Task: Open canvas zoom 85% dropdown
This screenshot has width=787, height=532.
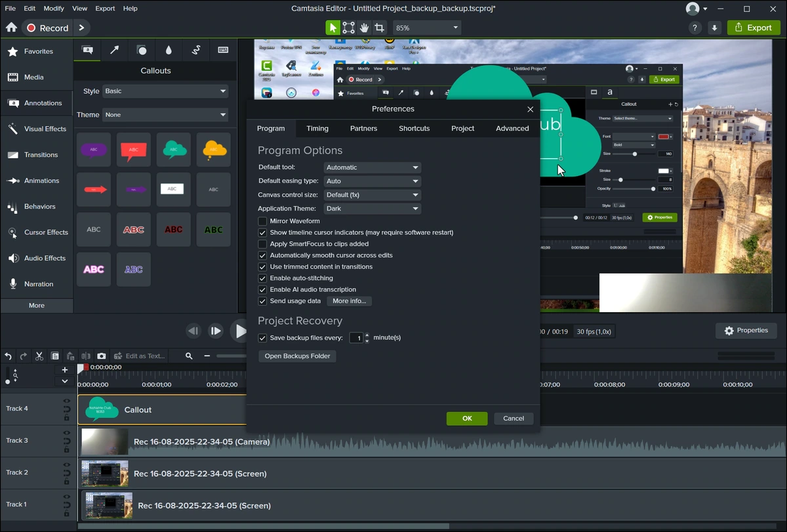Action: tap(426, 28)
